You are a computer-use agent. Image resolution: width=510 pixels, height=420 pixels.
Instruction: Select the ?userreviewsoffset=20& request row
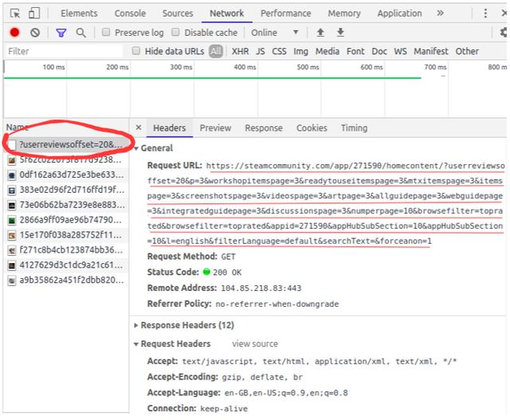(66, 144)
